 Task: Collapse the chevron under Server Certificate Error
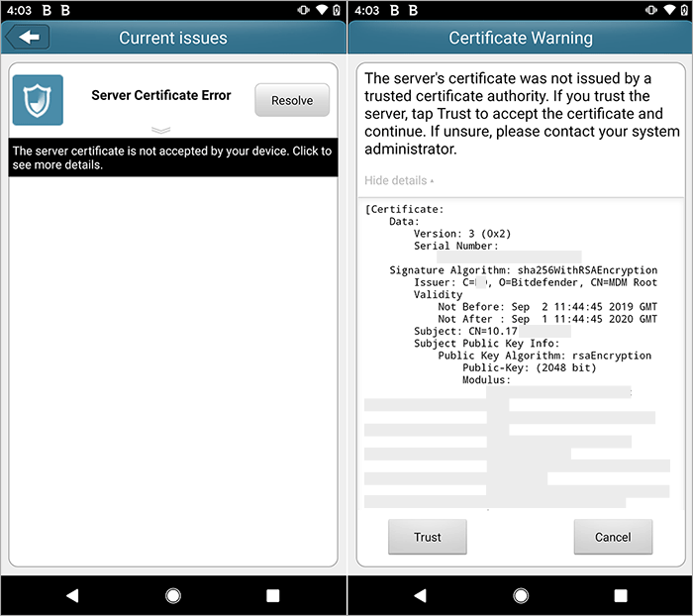(x=161, y=130)
